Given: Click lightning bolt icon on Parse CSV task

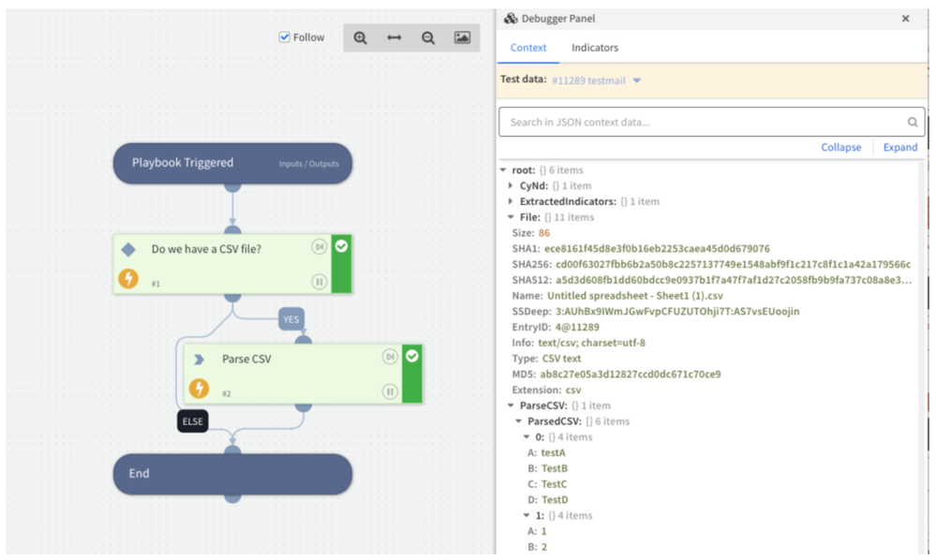Looking at the screenshot, I should pyautogui.click(x=199, y=389).
